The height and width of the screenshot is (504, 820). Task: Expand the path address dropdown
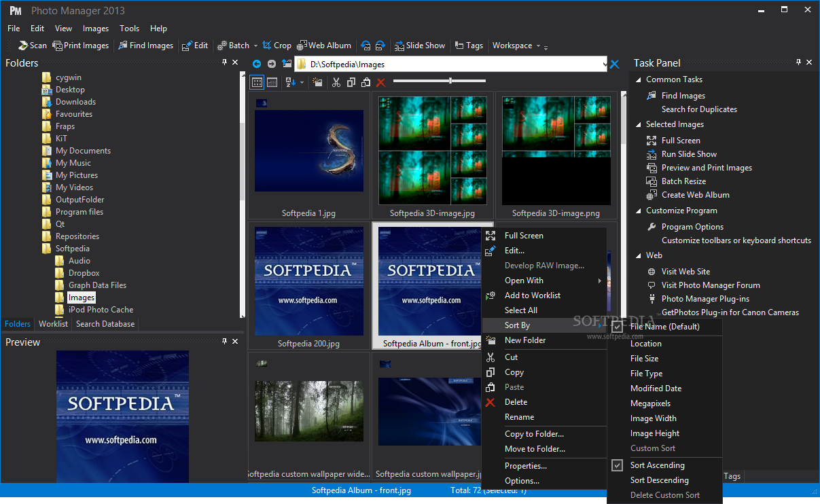[605, 65]
